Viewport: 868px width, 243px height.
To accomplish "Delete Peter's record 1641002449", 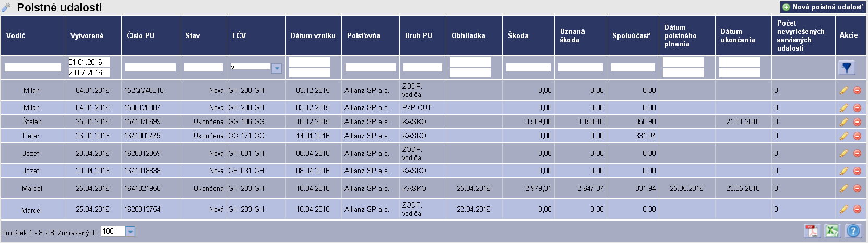I will tap(857, 136).
